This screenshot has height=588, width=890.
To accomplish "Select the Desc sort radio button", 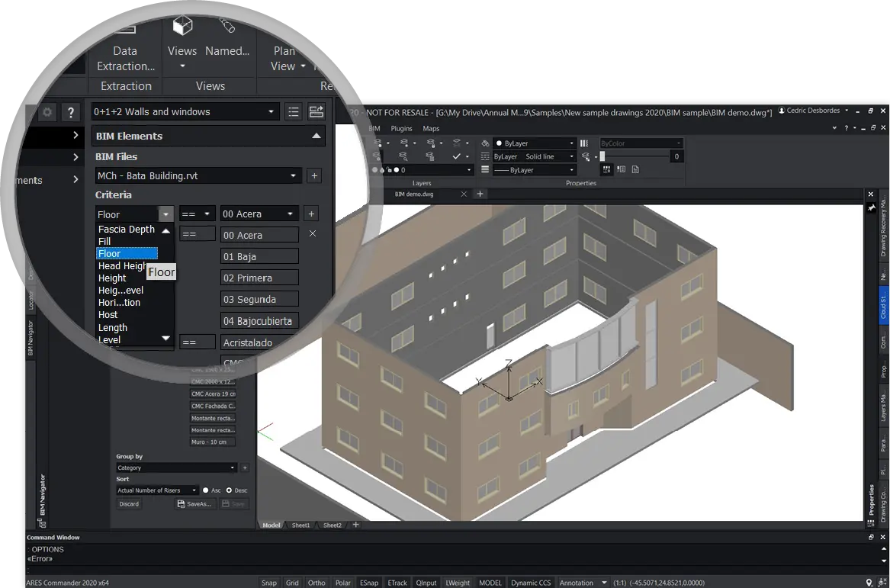I will (230, 490).
